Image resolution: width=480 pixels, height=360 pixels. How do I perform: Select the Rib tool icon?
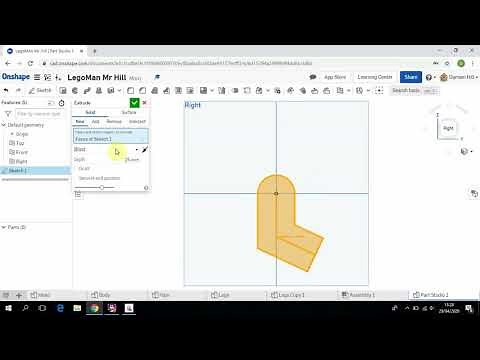pos(166,90)
